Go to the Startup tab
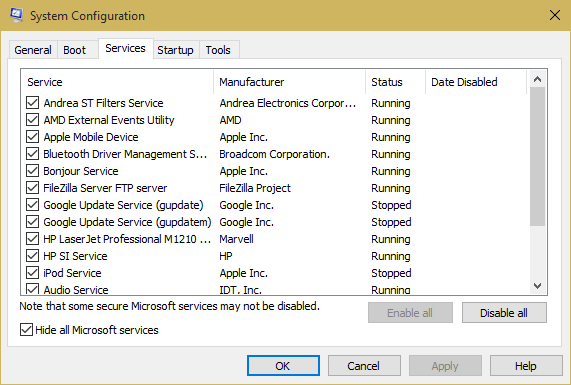The image size is (571, 385). (176, 50)
